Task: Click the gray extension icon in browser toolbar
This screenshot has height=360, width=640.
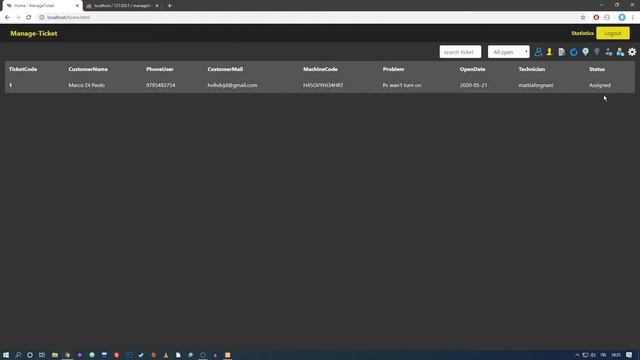Action: (x=607, y=17)
